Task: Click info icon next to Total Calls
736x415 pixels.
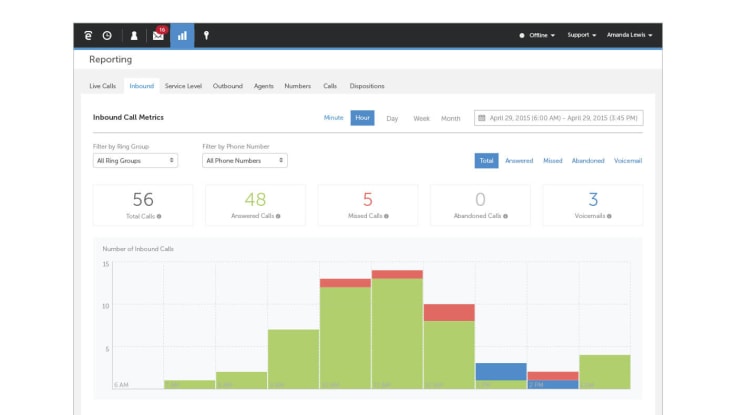Action: [159, 216]
